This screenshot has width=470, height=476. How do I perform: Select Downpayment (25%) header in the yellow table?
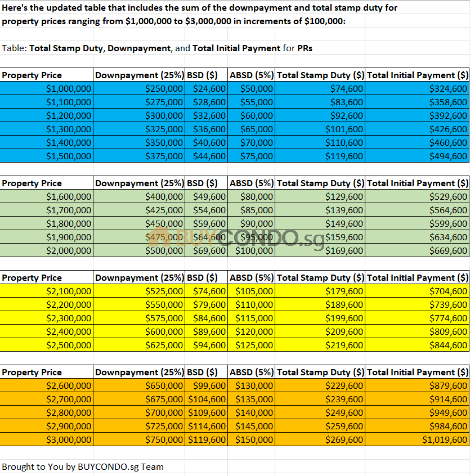point(139,277)
